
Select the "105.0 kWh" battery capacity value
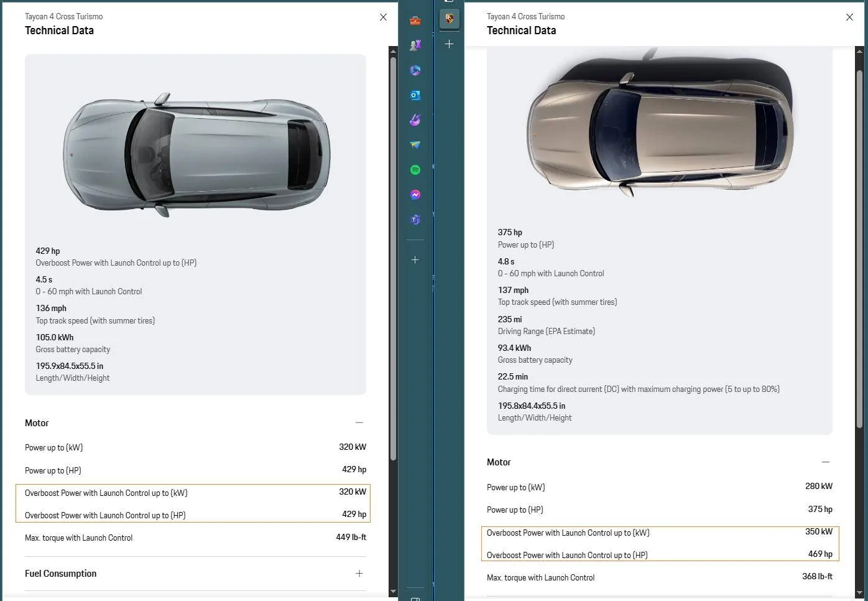click(55, 337)
